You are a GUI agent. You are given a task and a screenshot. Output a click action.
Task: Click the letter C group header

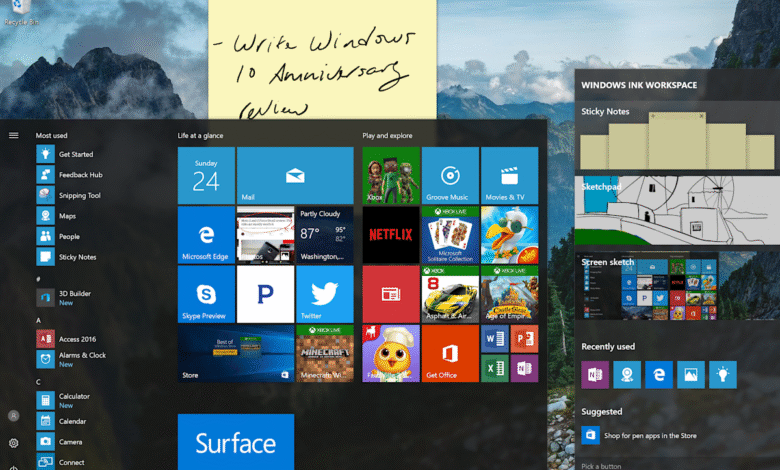point(38,381)
